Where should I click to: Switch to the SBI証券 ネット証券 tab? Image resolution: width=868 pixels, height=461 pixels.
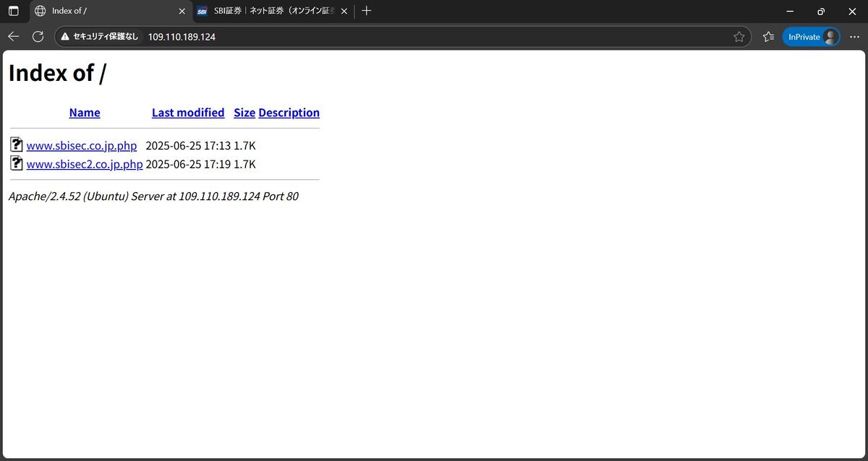(x=273, y=11)
